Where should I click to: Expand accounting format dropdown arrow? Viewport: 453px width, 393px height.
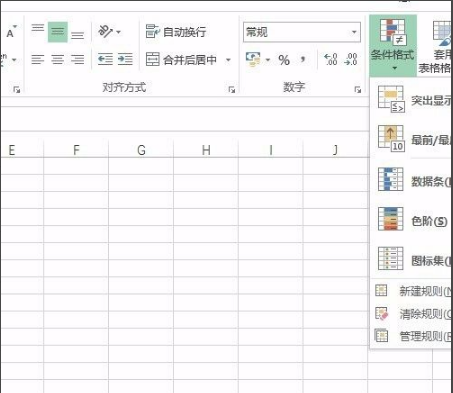pyautogui.click(x=268, y=60)
